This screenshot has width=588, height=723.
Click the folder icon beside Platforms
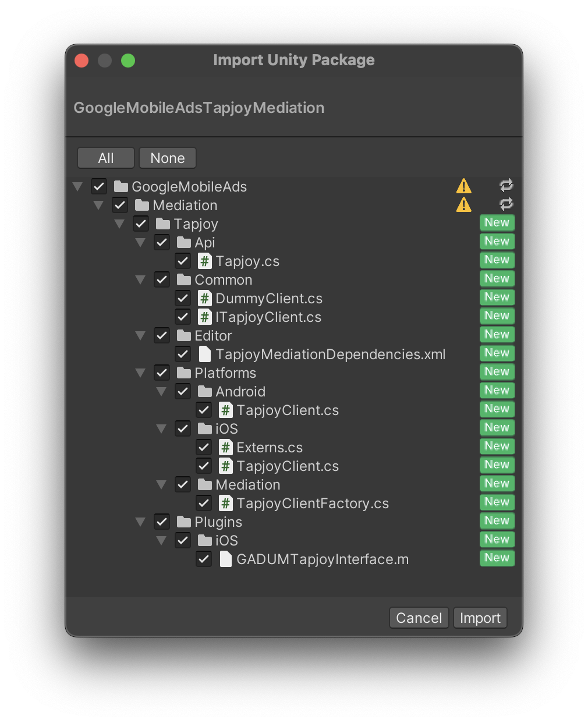pos(184,373)
